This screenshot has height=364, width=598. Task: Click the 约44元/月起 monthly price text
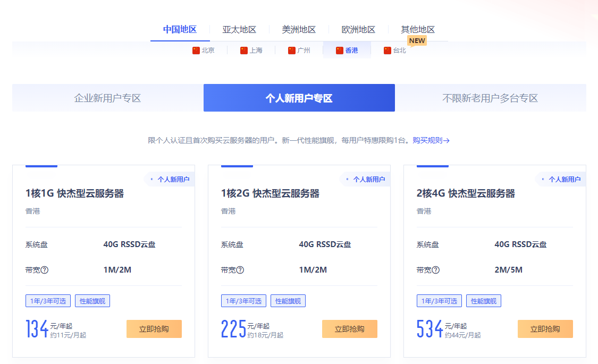(462, 335)
